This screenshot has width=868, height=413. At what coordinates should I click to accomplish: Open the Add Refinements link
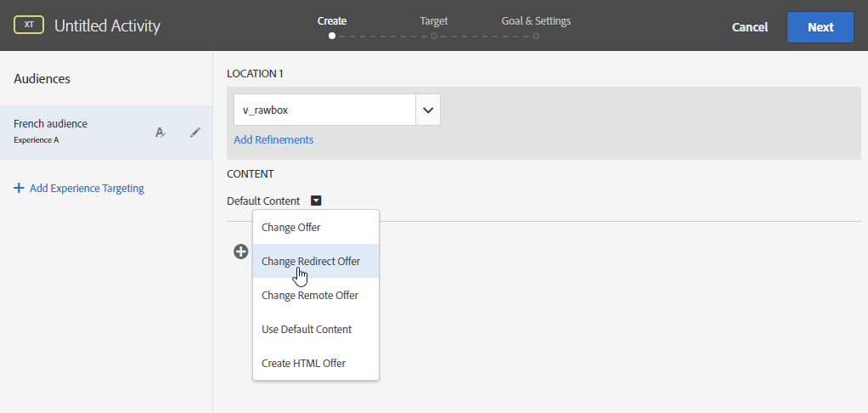click(273, 139)
